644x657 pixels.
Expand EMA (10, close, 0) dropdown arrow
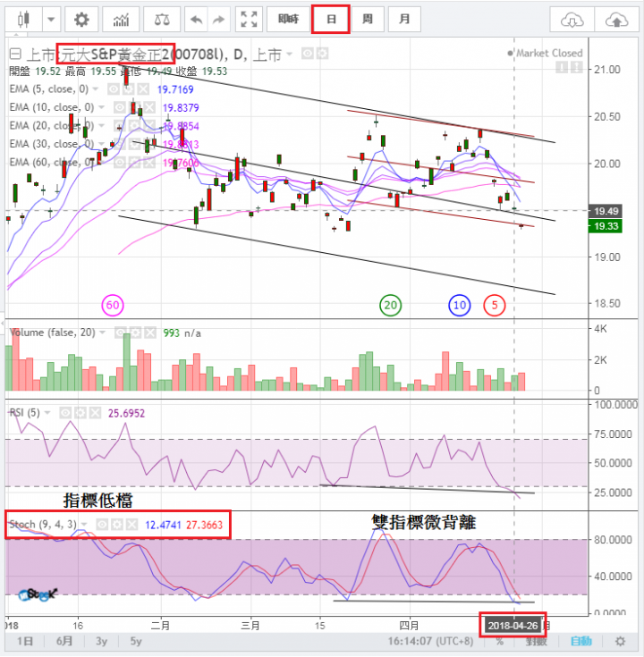[x=101, y=107]
